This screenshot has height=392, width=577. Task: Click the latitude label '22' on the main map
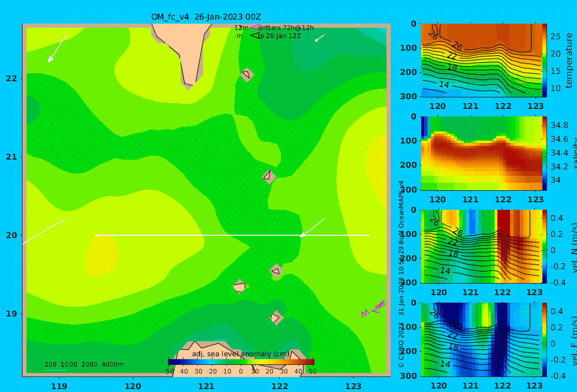coord(12,78)
